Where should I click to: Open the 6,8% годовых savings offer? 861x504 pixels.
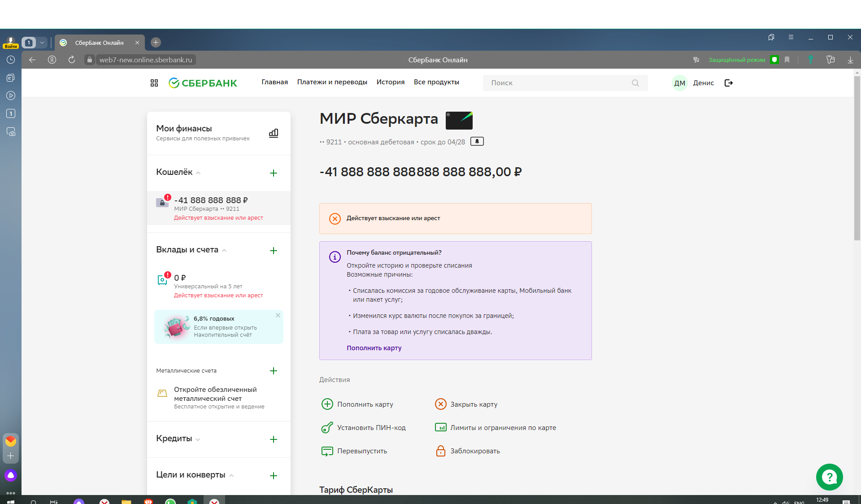pyautogui.click(x=219, y=327)
